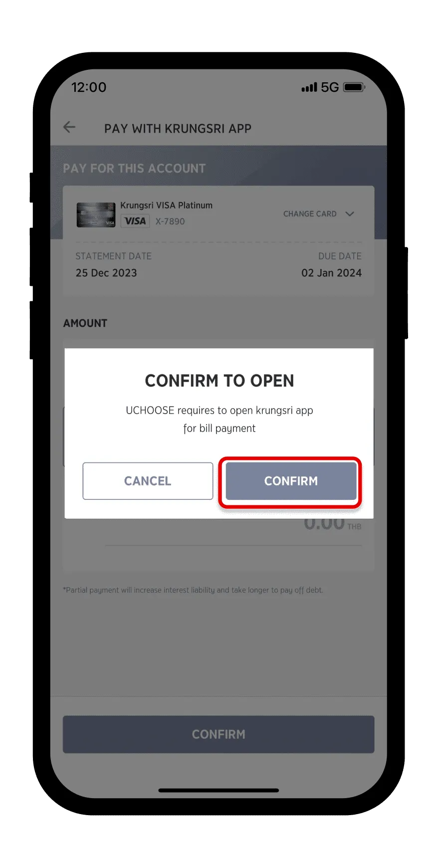Viewport: 439px width, 868px height.
Task: Tap the battery status icon
Action: (354, 87)
